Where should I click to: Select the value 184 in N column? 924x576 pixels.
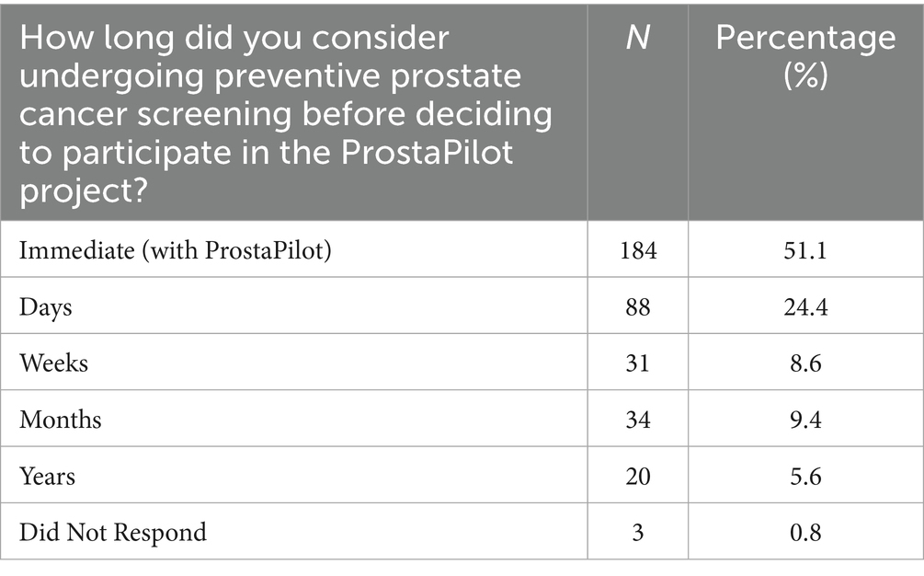coord(638,250)
